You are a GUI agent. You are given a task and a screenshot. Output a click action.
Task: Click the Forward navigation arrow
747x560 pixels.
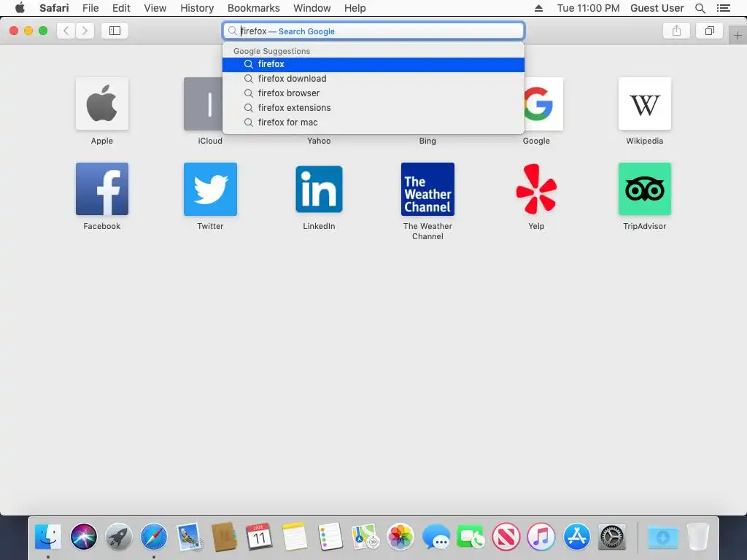tap(85, 31)
